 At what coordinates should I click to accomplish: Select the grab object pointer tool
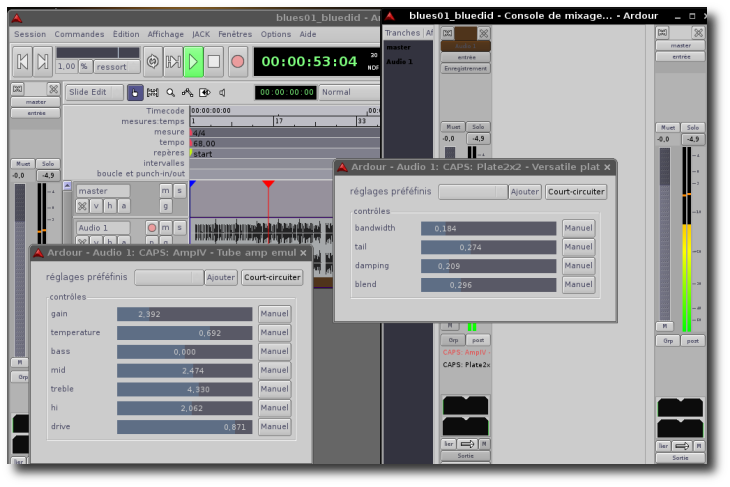pyautogui.click(x=135, y=93)
